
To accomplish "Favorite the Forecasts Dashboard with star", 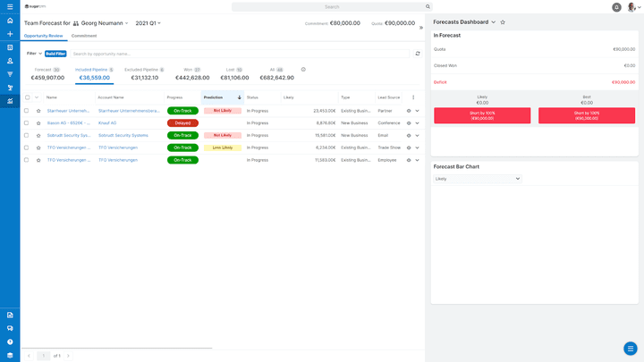I will (503, 22).
